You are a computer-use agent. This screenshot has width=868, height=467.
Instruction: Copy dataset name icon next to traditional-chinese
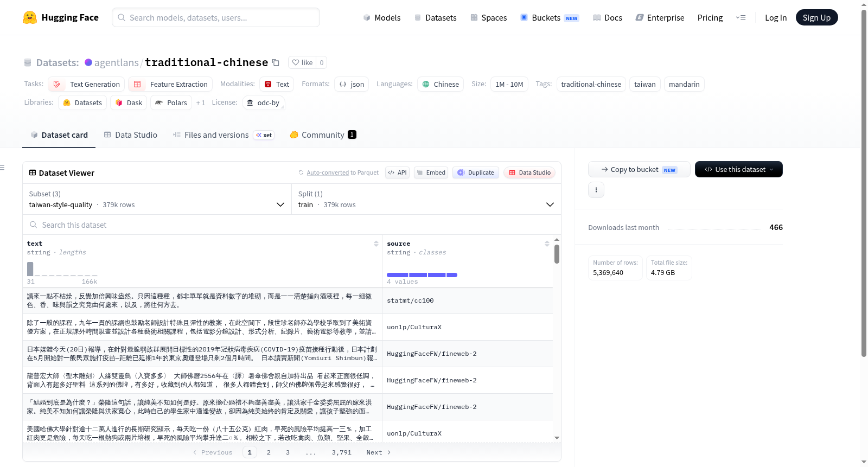coord(276,62)
